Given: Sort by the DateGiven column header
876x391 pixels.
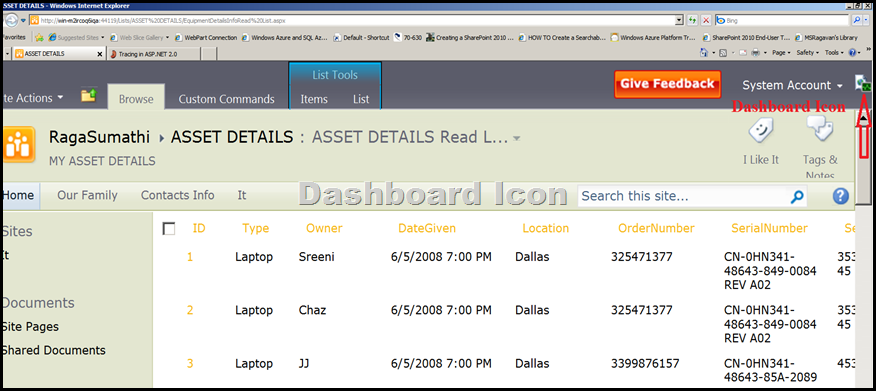Looking at the screenshot, I should (x=427, y=228).
